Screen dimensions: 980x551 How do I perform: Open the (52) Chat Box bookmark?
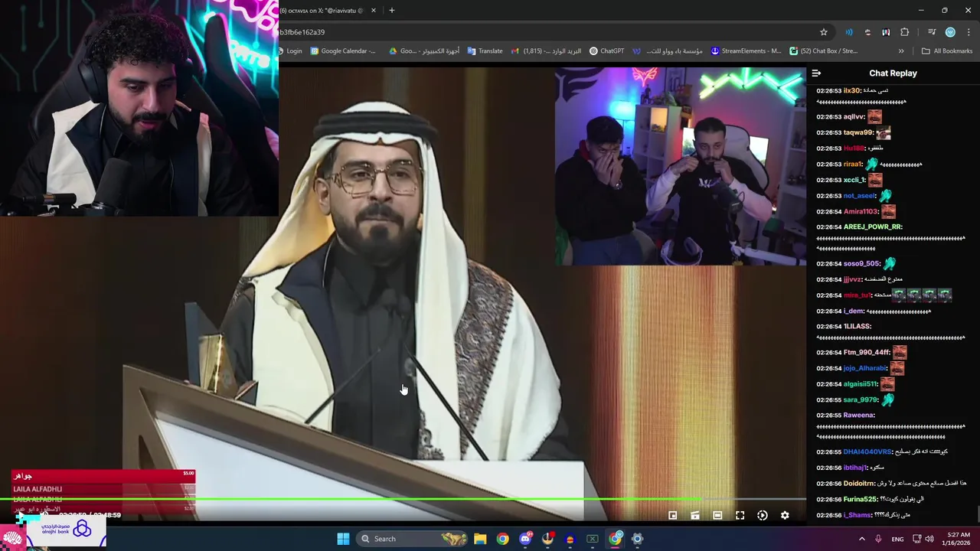coord(824,51)
